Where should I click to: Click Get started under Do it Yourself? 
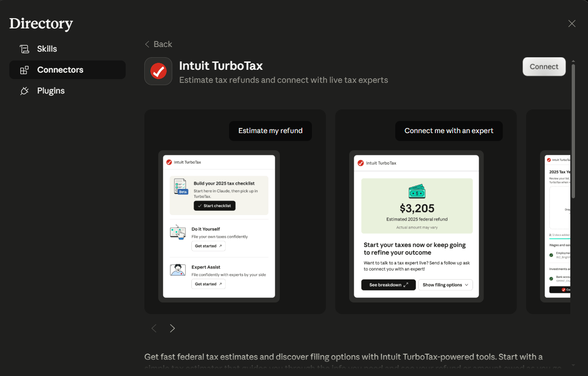click(x=209, y=246)
